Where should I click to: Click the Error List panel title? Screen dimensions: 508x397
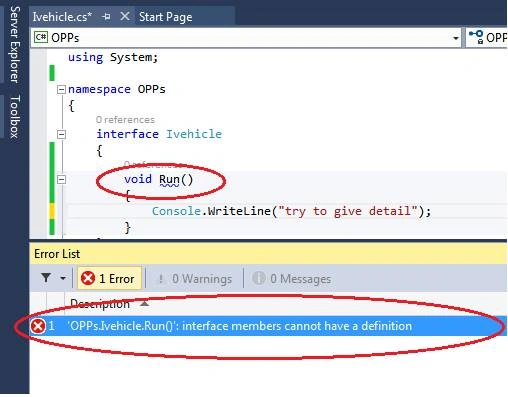coord(57,254)
